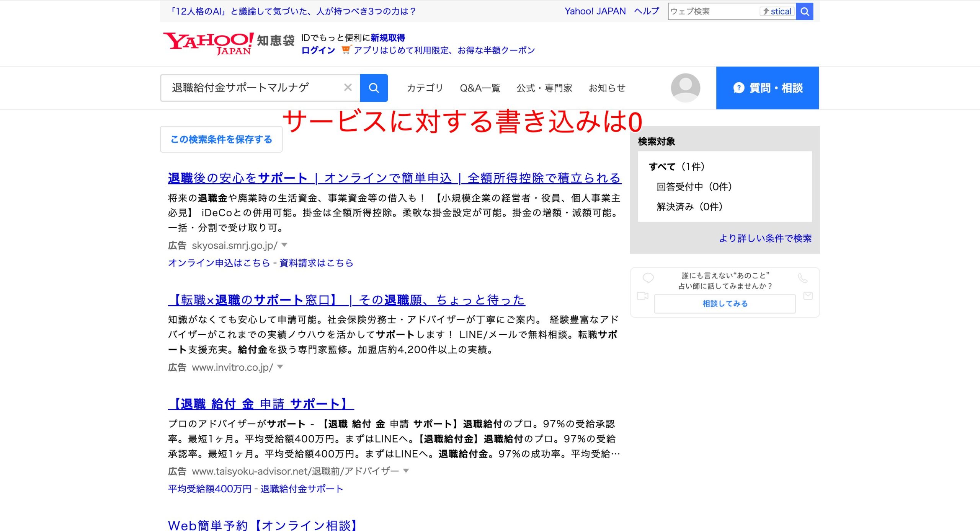
Task: Click the mail envelope icon in the fortune ad
Action: [808, 296]
